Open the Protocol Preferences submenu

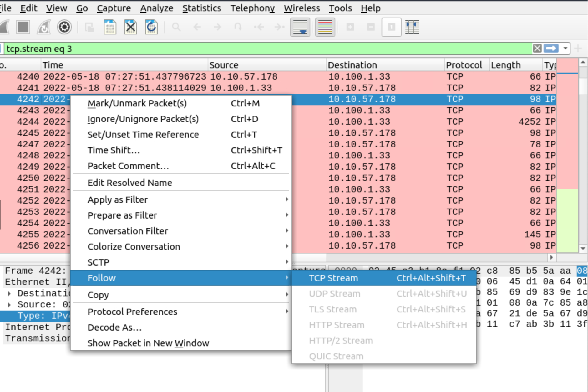[x=181, y=312]
